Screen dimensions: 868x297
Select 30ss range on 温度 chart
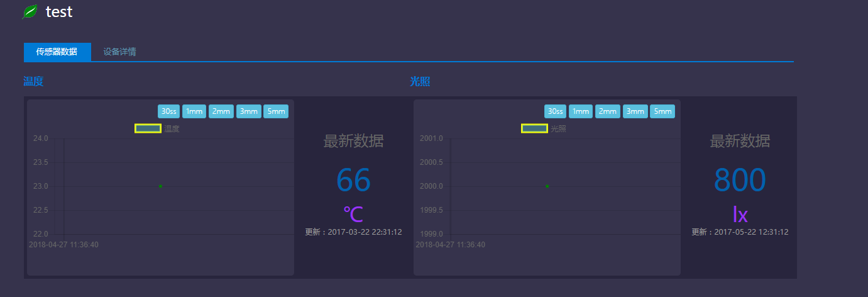(168, 111)
